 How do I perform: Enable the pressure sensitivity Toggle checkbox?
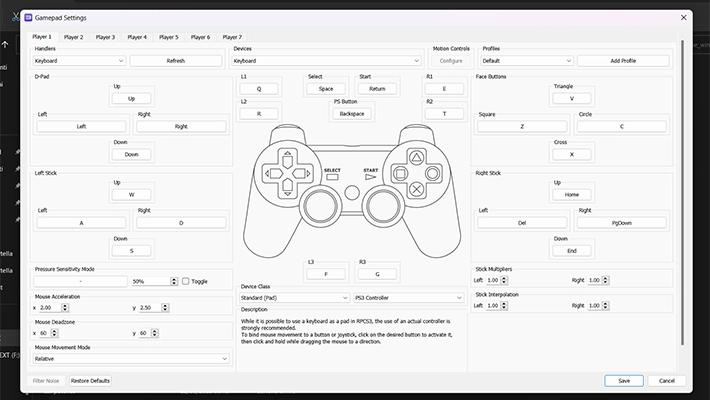pos(186,281)
